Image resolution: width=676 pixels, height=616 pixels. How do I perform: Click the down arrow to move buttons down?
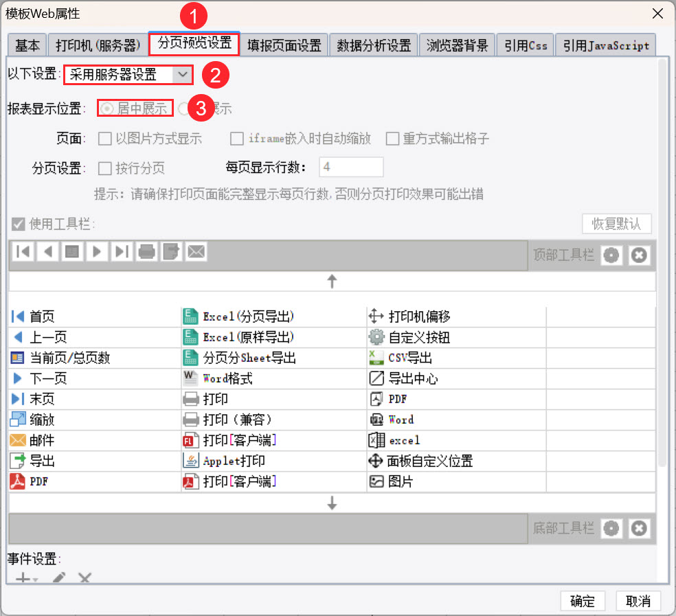pyautogui.click(x=333, y=503)
